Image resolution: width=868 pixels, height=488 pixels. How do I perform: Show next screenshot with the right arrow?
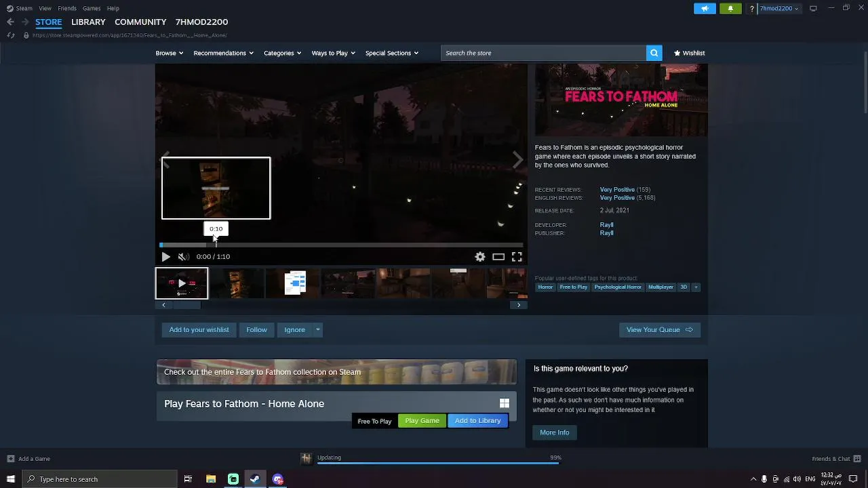(517, 160)
